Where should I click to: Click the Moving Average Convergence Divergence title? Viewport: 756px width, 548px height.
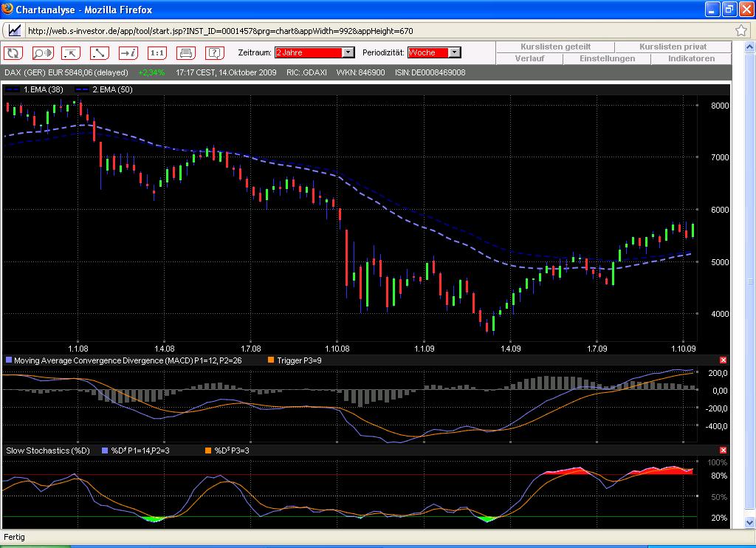click(x=128, y=360)
